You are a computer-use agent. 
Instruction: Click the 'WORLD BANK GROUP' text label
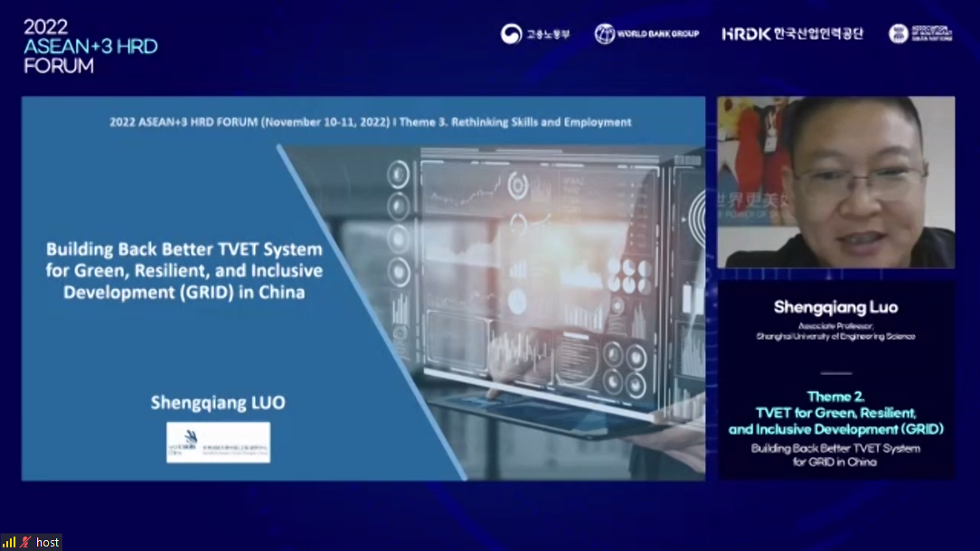tap(658, 34)
